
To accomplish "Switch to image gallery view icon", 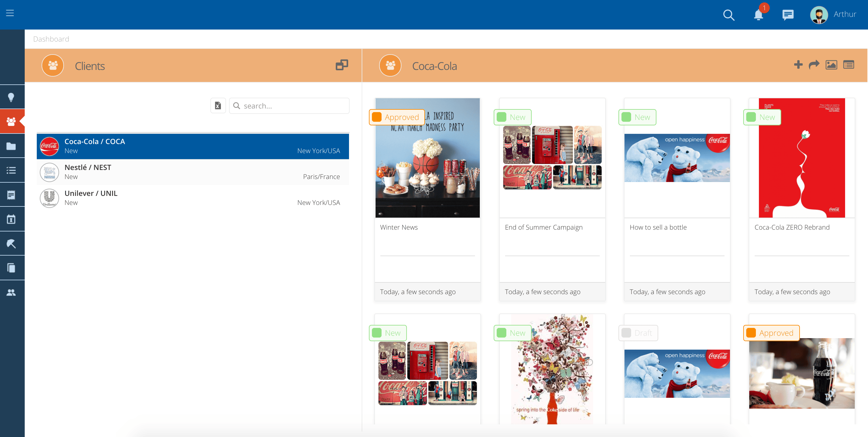I will (x=831, y=65).
